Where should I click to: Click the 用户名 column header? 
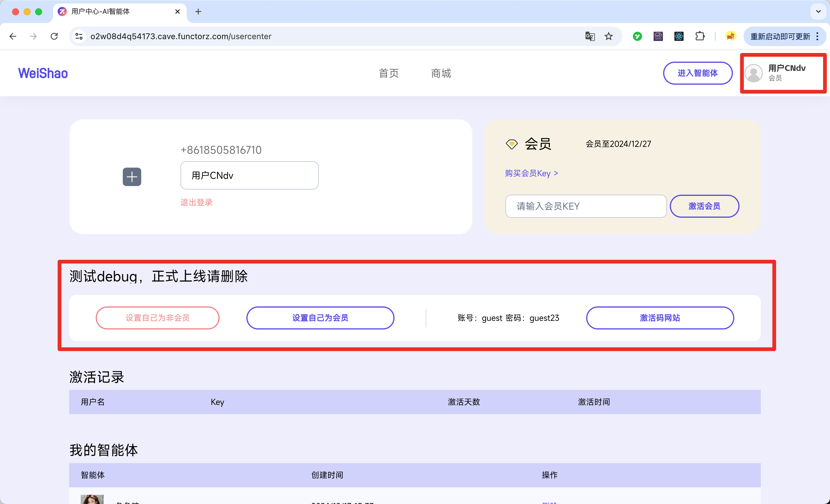pyautogui.click(x=93, y=402)
